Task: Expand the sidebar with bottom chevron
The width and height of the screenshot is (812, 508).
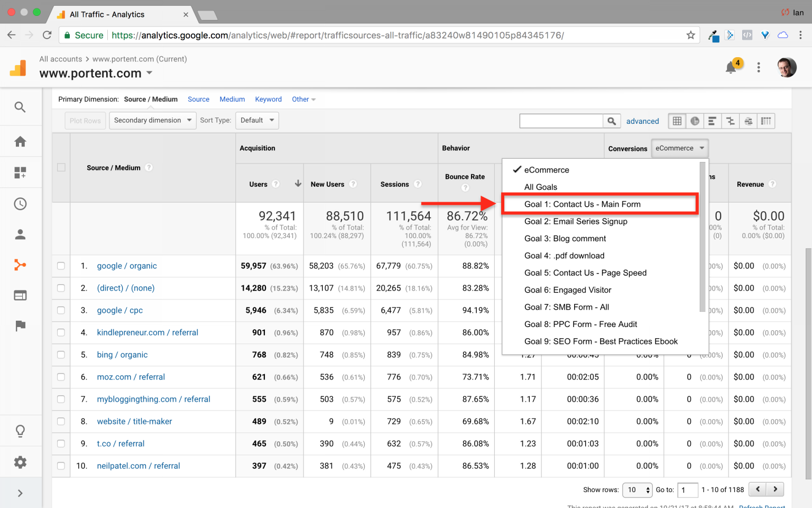Action: pyautogui.click(x=20, y=493)
